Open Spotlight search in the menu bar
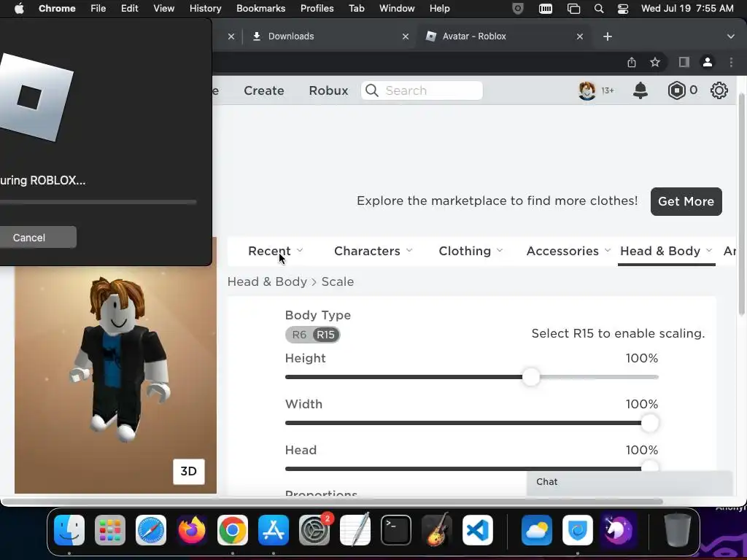The image size is (747, 560). coord(599,9)
